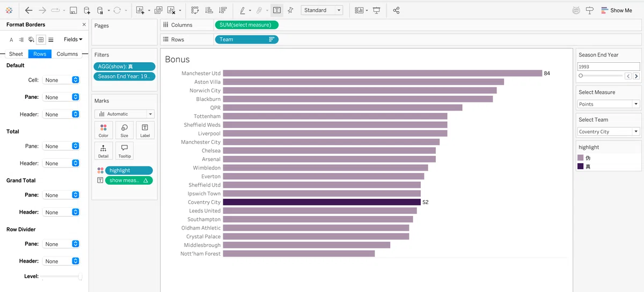Sort descending toolbar icon
The image size is (644, 292).
[223, 10]
